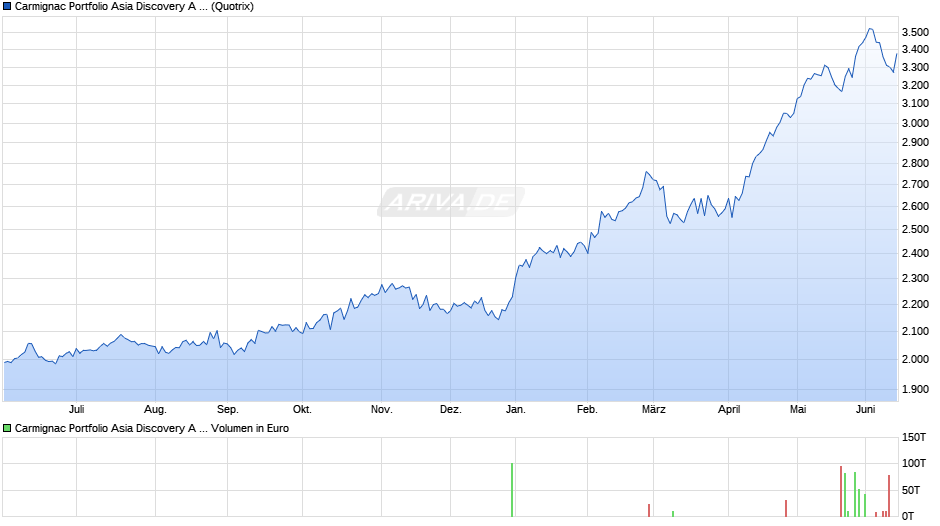Click the 'Okt.' month label
The image size is (940, 526).
pyautogui.click(x=302, y=409)
